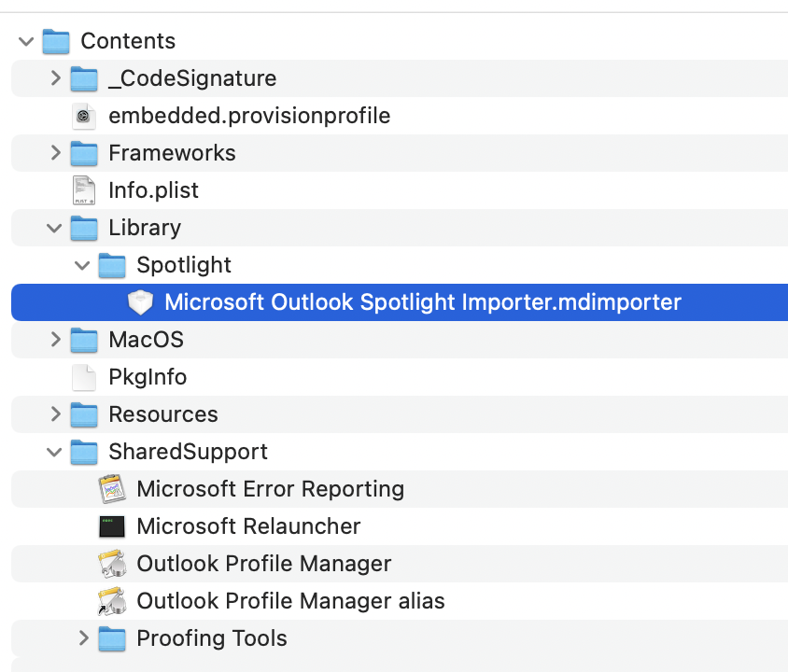Collapse the Library folder tree

click(55, 228)
